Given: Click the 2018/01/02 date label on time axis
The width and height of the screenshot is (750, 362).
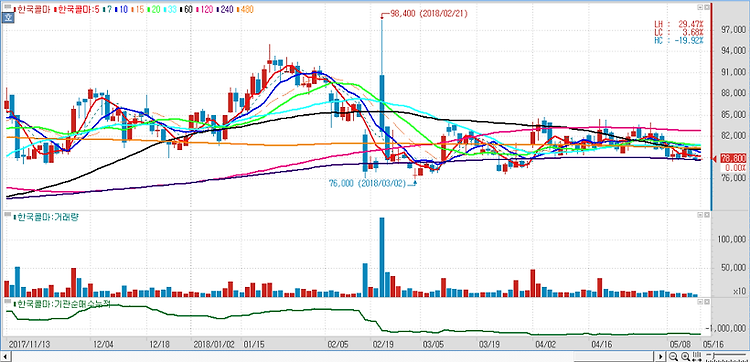Looking at the screenshot, I should click(214, 344).
